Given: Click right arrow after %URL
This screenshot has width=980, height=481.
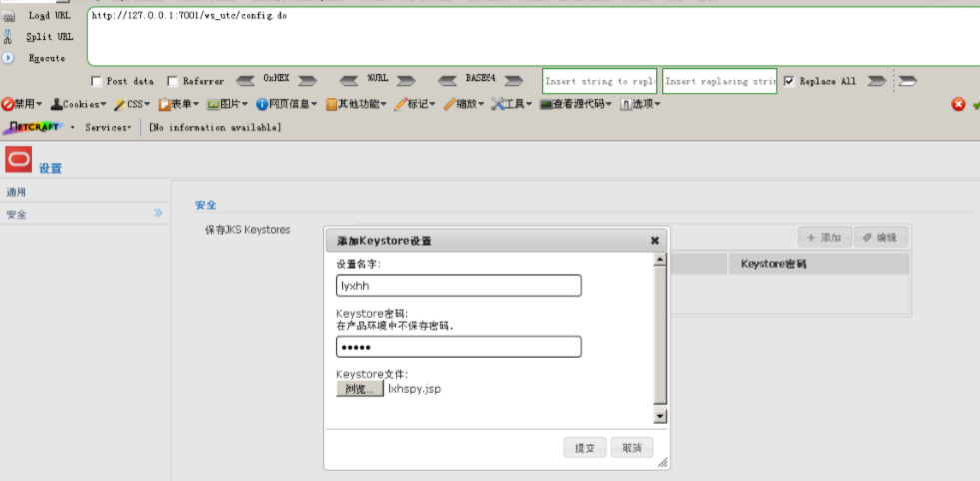Looking at the screenshot, I should coord(406,81).
